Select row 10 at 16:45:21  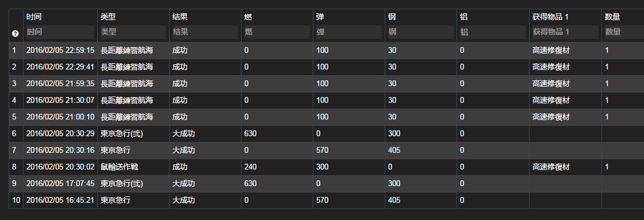point(327,200)
